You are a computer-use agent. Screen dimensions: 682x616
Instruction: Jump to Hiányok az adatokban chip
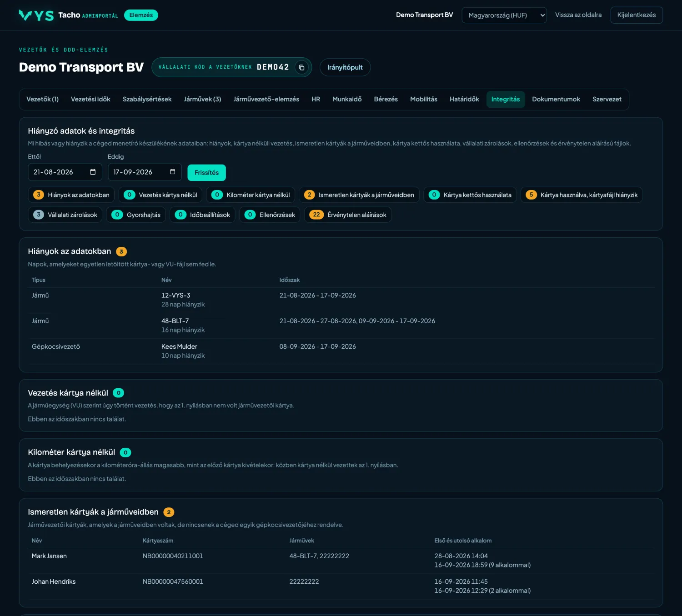(71, 195)
